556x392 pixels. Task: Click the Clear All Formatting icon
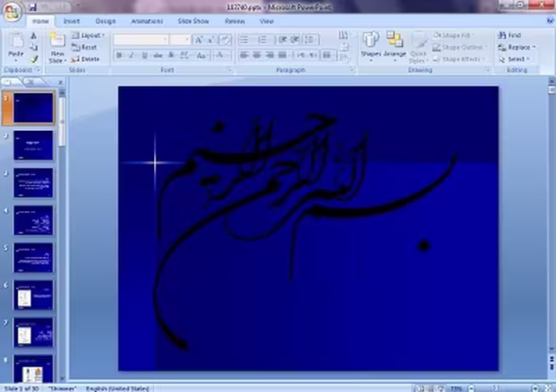point(226,40)
